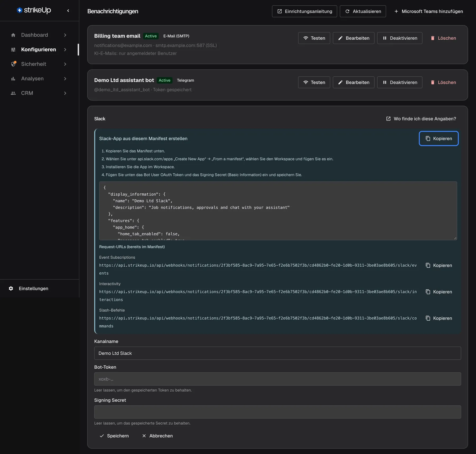Image resolution: width=476 pixels, height=454 pixels.
Task: Save the Slack channel with Speichern
Action: tap(114, 436)
